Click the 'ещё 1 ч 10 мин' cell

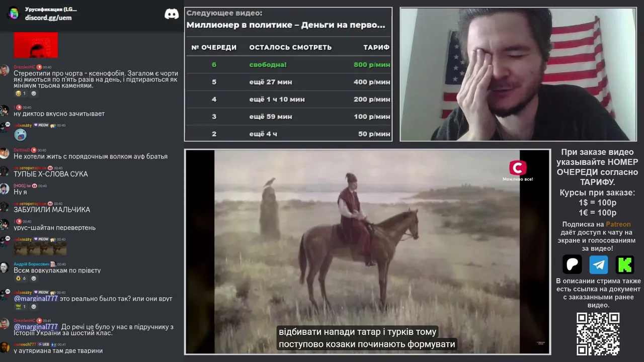click(277, 100)
